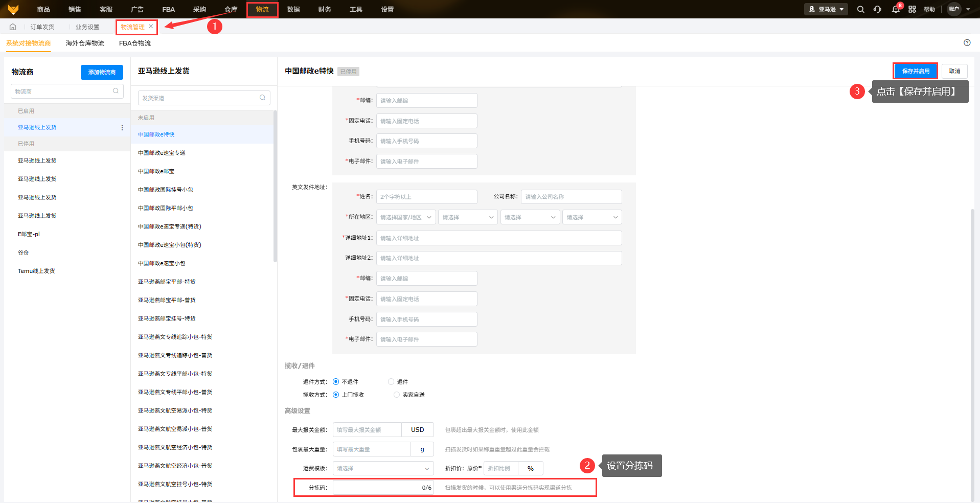This screenshot has height=503, width=980.
Task: Open the 客服 menu
Action: click(106, 9)
